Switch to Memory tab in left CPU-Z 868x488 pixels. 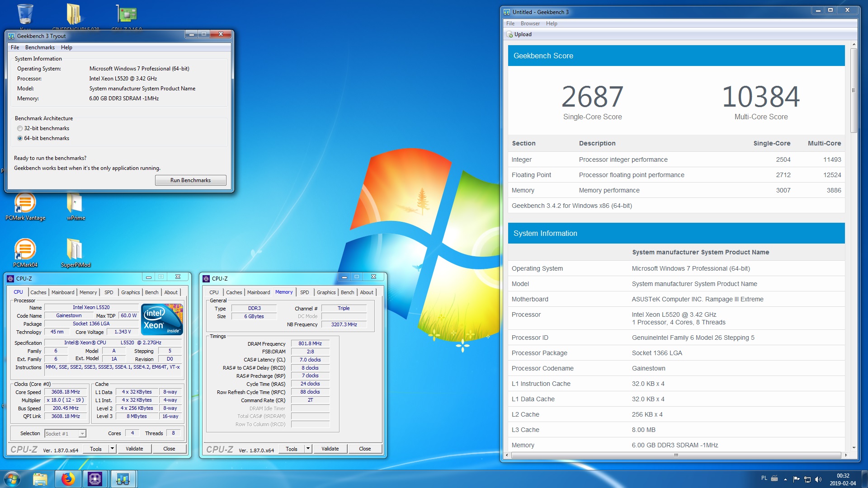coord(88,292)
